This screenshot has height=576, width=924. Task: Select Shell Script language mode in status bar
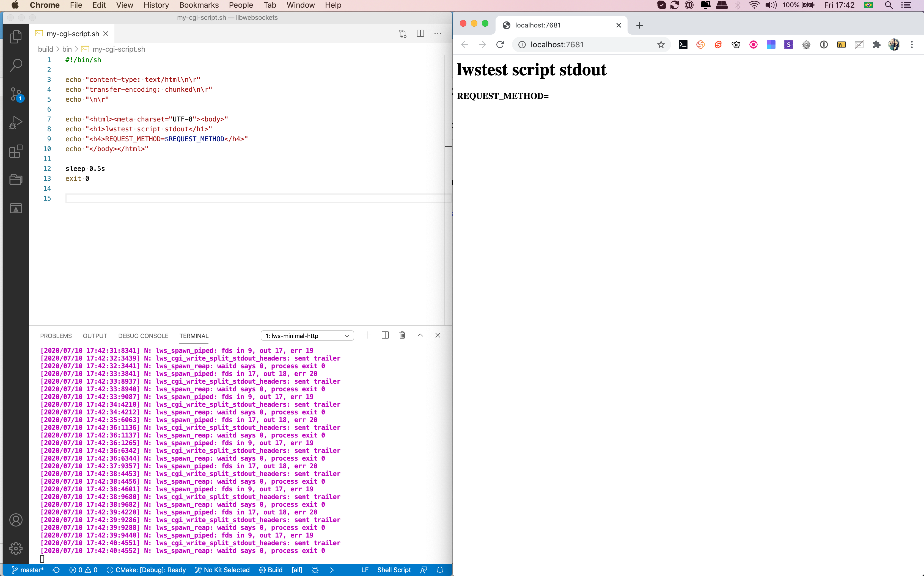[x=394, y=570]
